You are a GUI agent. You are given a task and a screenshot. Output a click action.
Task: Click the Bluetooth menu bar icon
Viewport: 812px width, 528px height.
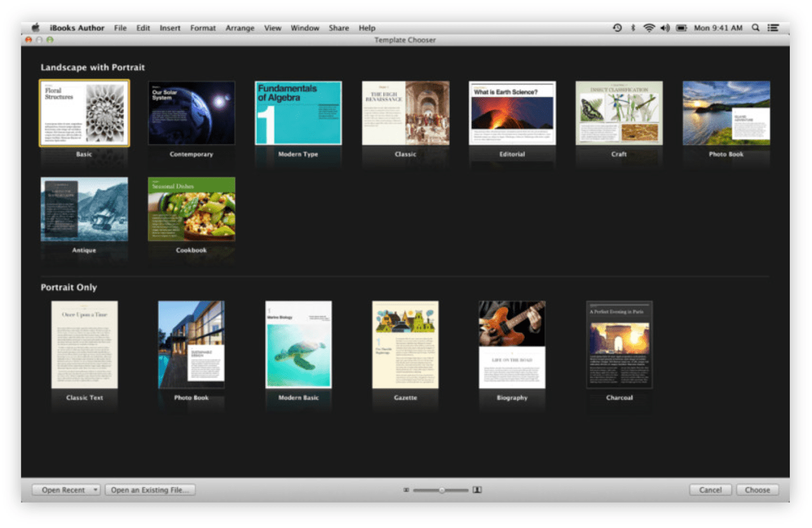[634, 27]
